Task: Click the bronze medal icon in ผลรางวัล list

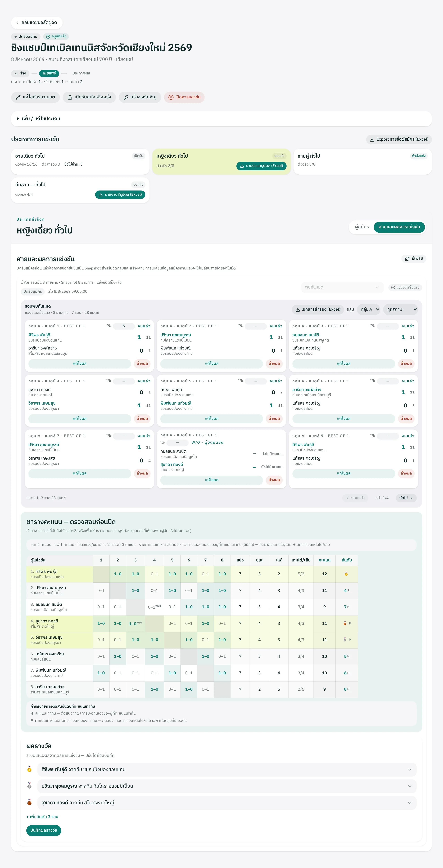Action: click(x=29, y=803)
